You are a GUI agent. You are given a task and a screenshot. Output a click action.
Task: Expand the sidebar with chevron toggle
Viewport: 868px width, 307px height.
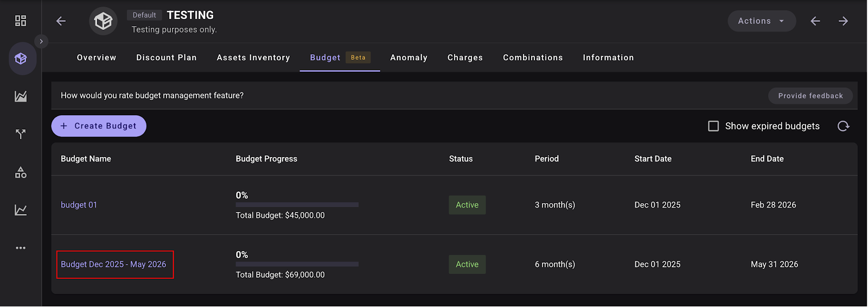coord(41,41)
